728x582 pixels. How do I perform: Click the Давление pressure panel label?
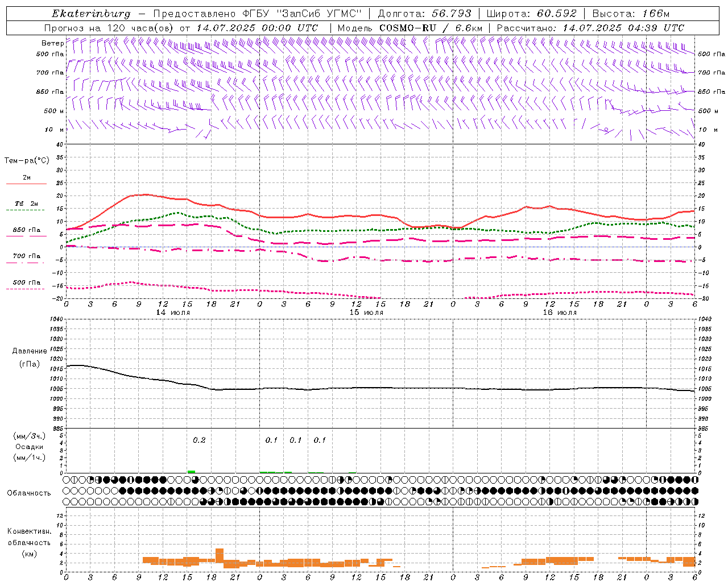[x=30, y=351]
